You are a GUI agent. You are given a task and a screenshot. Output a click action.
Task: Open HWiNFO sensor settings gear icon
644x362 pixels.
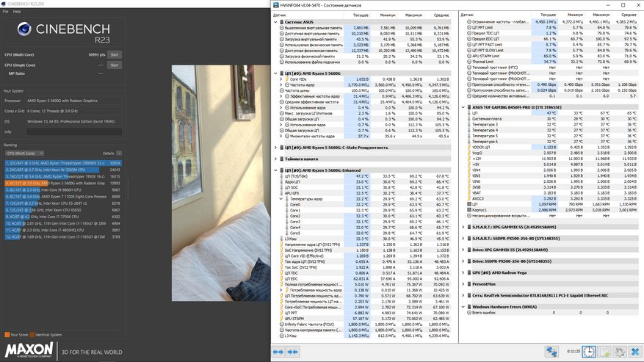620,352
